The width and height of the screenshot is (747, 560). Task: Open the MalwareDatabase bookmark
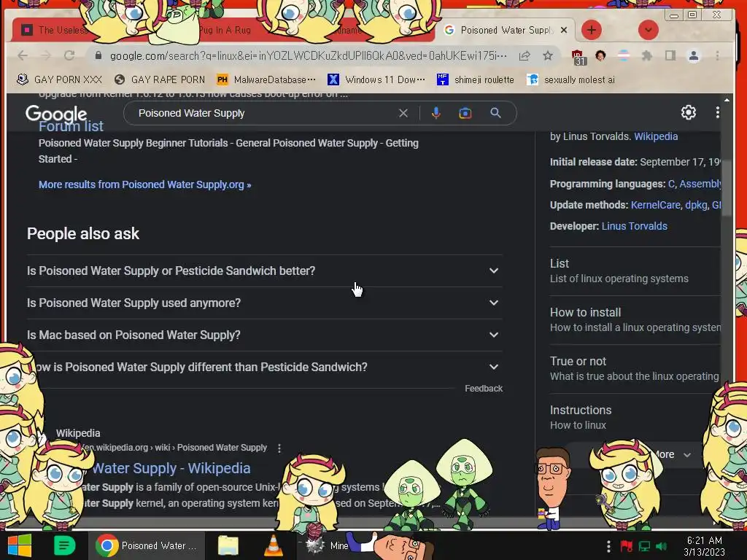coord(266,79)
